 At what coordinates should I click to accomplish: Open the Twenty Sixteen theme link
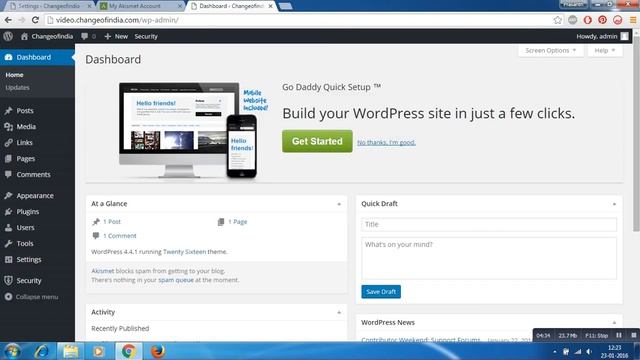(184, 252)
